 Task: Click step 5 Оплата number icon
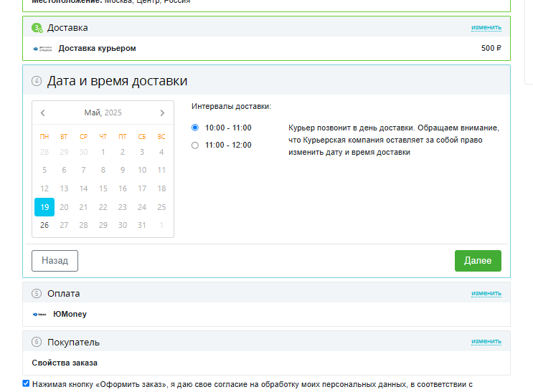pos(37,294)
